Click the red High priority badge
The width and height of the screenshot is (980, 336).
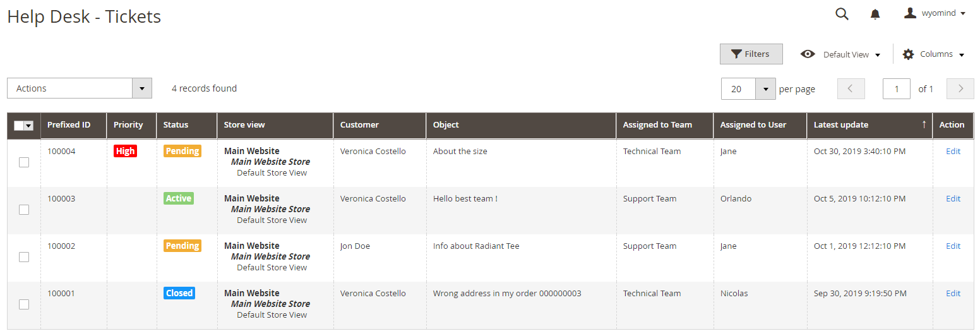pos(125,151)
